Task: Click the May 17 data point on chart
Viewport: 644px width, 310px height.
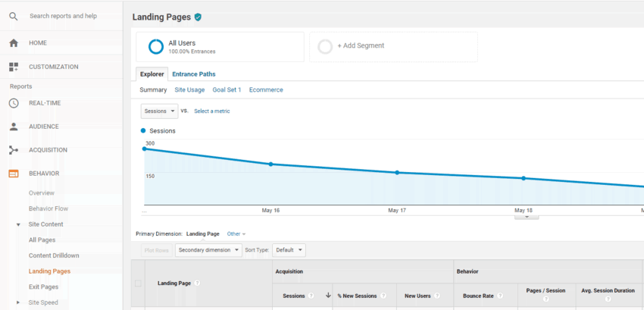Action: [397, 173]
